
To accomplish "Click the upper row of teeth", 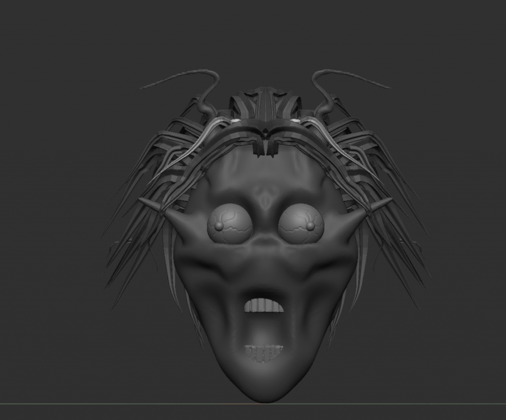I will coord(264,305).
